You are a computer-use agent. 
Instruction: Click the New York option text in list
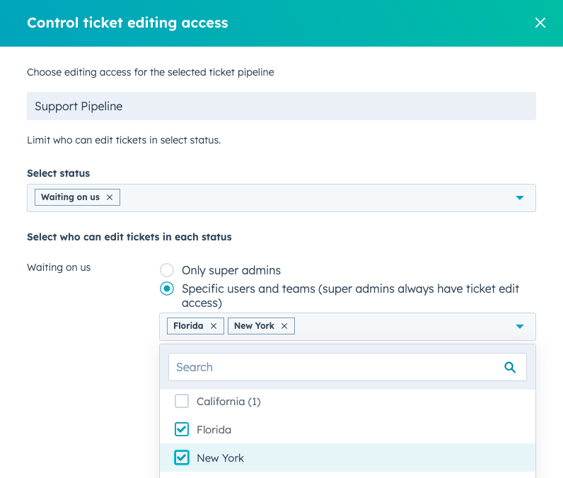pos(220,458)
